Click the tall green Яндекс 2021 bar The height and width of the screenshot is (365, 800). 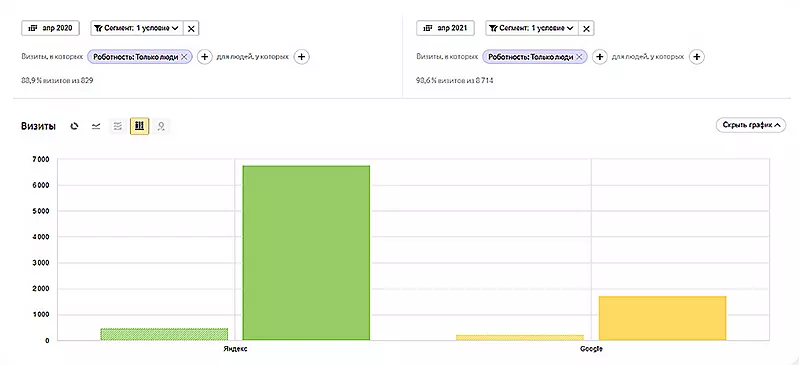point(306,253)
